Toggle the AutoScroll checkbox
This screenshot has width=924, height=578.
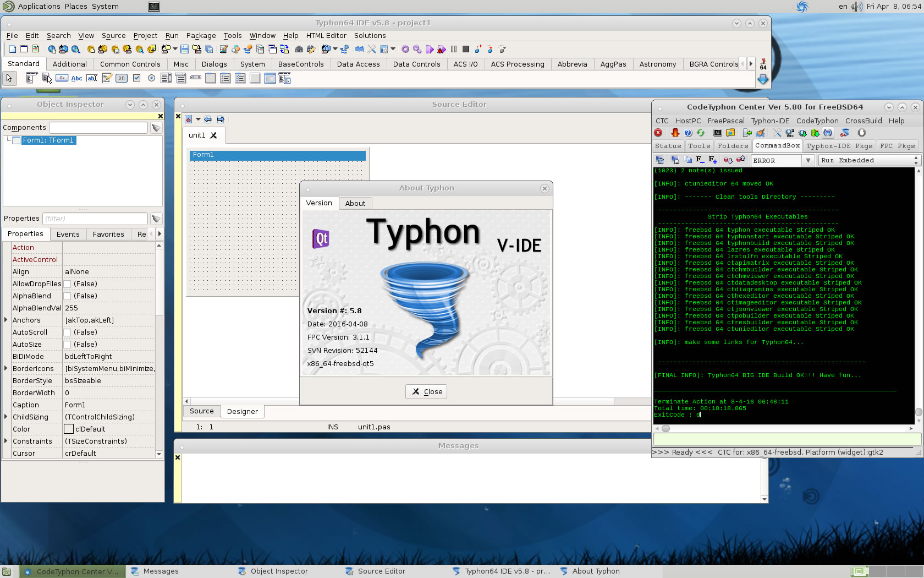[67, 332]
